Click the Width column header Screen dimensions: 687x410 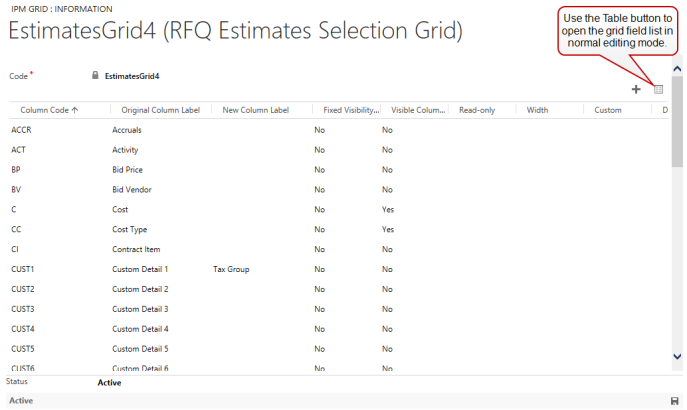pyautogui.click(x=537, y=110)
